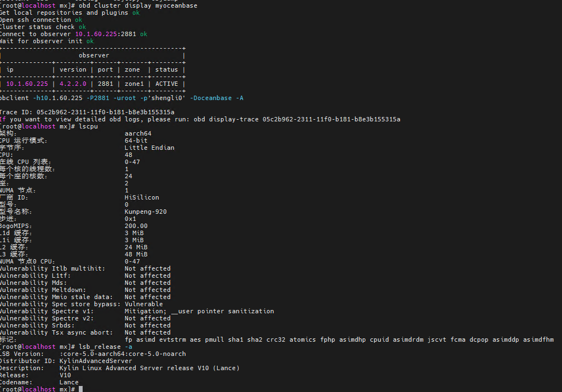Select the 'zone' column header
562x392 pixels.
[132, 69]
